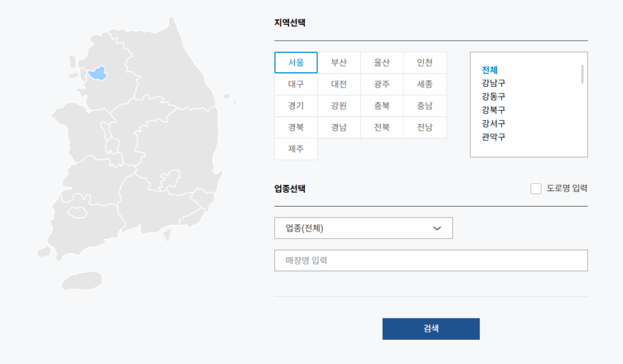Choose 강원 region button
623x364 pixels.
(339, 106)
